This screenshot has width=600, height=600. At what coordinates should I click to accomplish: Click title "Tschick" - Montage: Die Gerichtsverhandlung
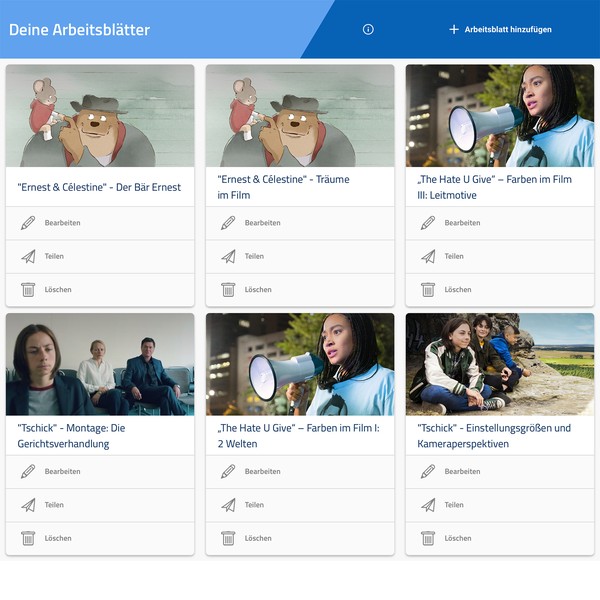[x=71, y=436]
